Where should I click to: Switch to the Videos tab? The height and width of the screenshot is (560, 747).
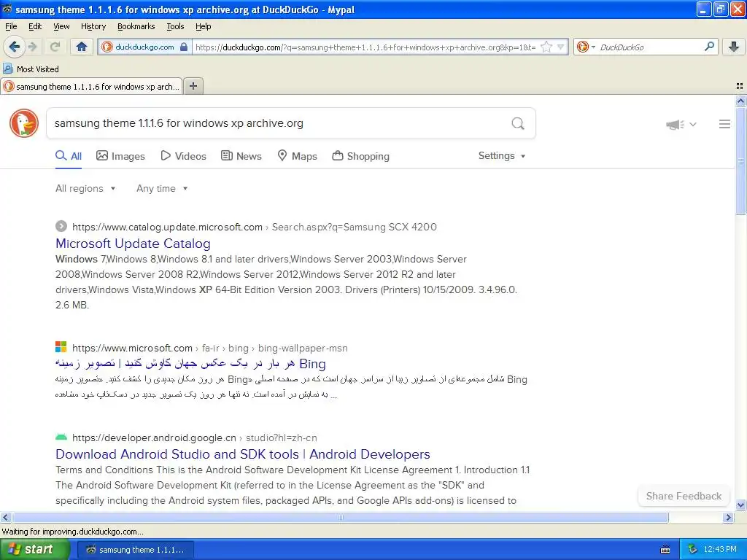pyautogui.click(x=183, y=156)
